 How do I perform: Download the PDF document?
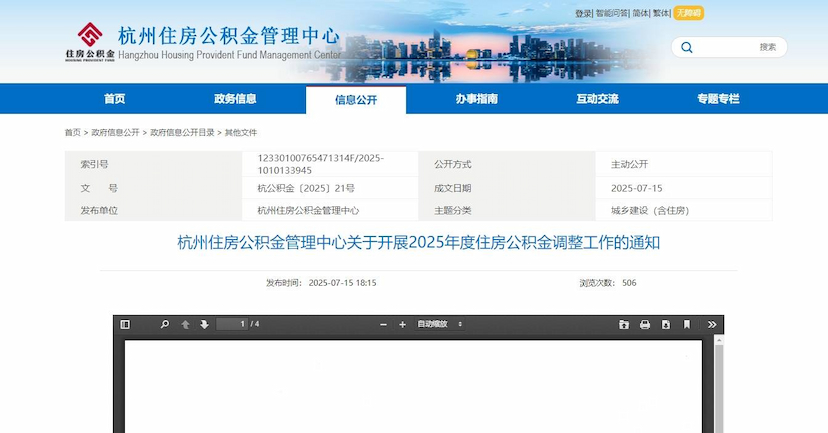click(x=665, y=324)
